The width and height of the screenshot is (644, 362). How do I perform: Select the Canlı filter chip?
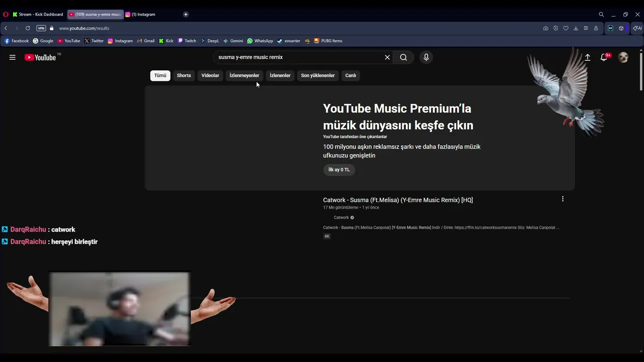pos(351,75)
